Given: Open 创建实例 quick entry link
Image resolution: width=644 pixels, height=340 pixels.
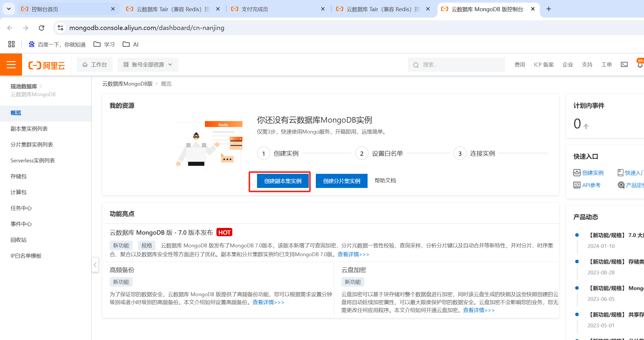Looking at the screenshot, I should tap(588, 173).
